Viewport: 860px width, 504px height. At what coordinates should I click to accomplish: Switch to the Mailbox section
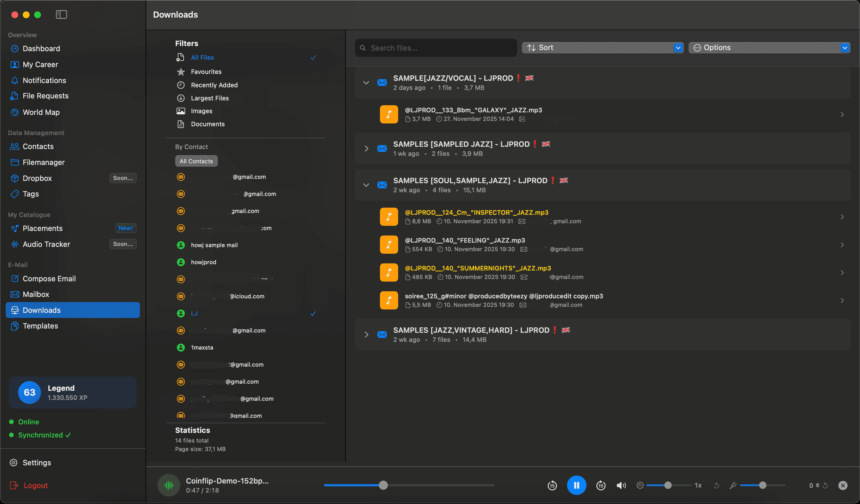(36, 294)
